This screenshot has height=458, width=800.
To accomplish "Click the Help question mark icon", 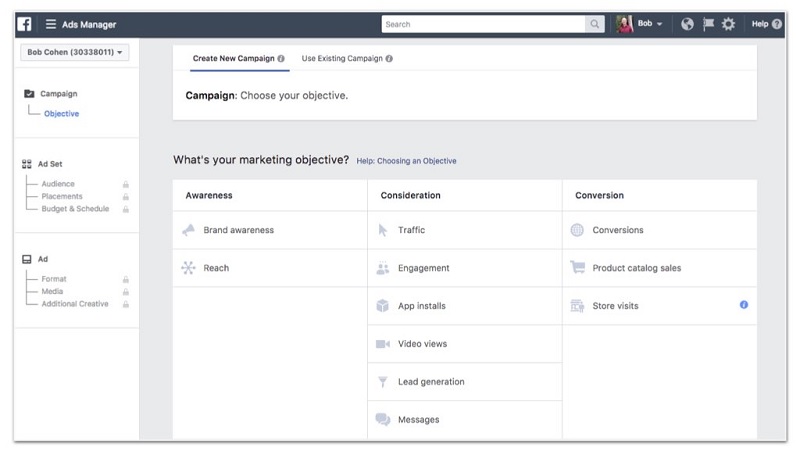I will (x=777, y=24).
